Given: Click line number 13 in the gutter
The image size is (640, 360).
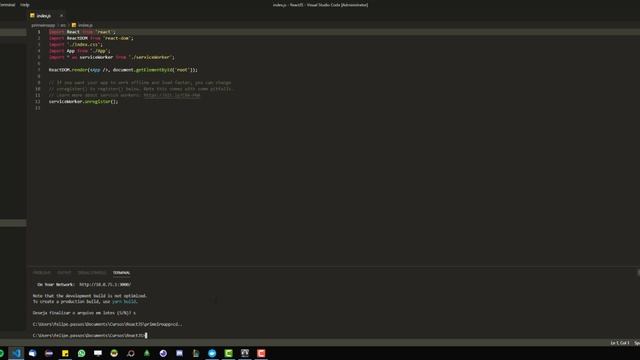Looking at the screenshot, I should point(38,108).
